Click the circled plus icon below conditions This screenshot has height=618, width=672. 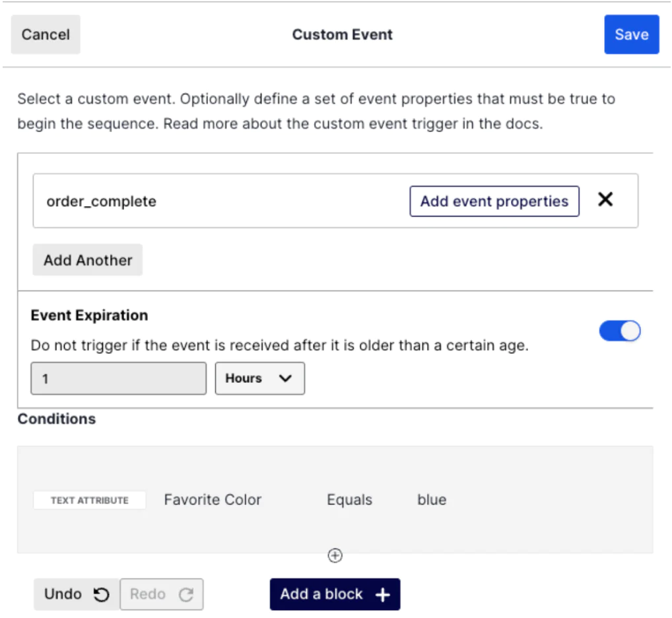tap(335, 556)
